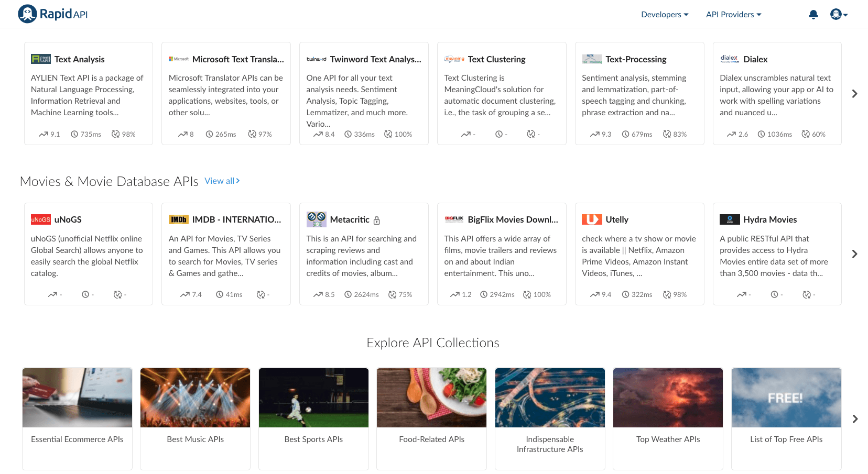
Task: Open the Hydra Movies API title
Action: [770, 219]
